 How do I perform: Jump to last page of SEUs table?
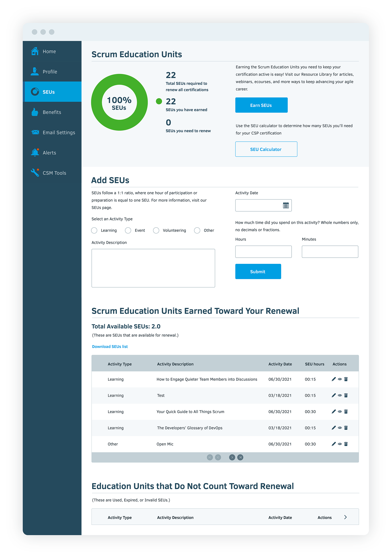coord(240,457)
